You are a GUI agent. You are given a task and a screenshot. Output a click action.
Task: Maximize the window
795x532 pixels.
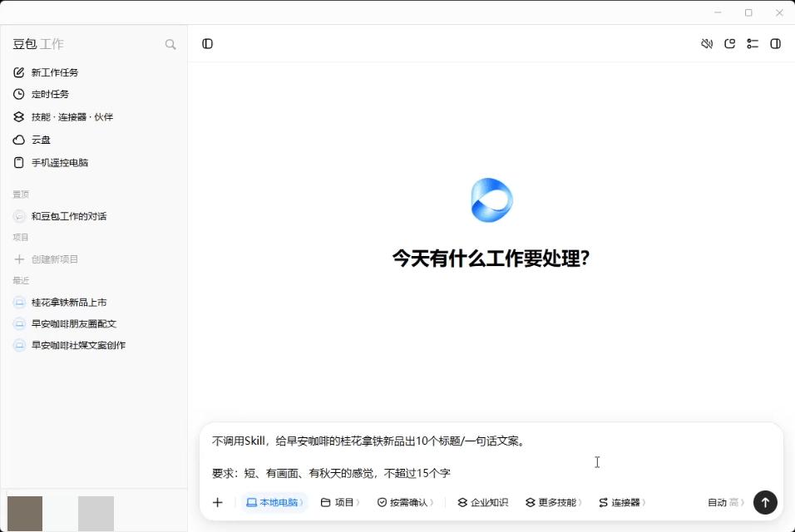click(x=748, y=12)
